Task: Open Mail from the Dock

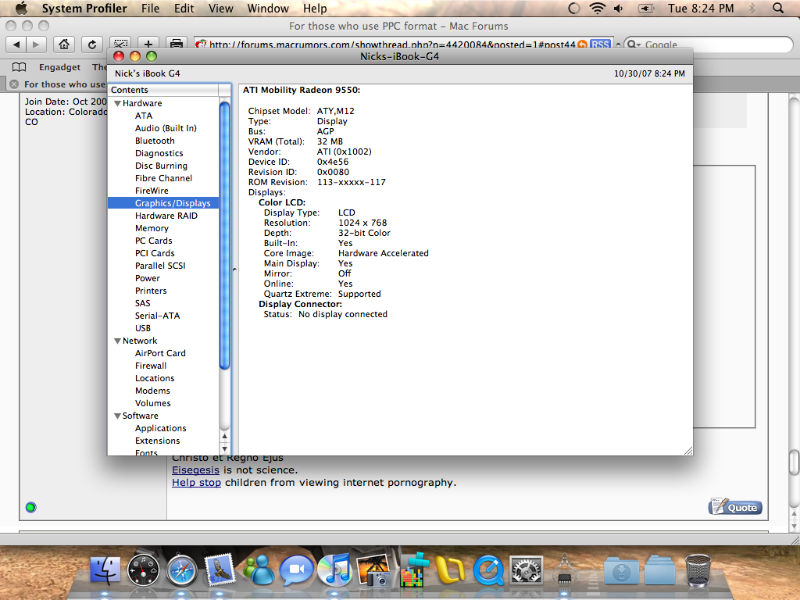Action: (219, 568)
